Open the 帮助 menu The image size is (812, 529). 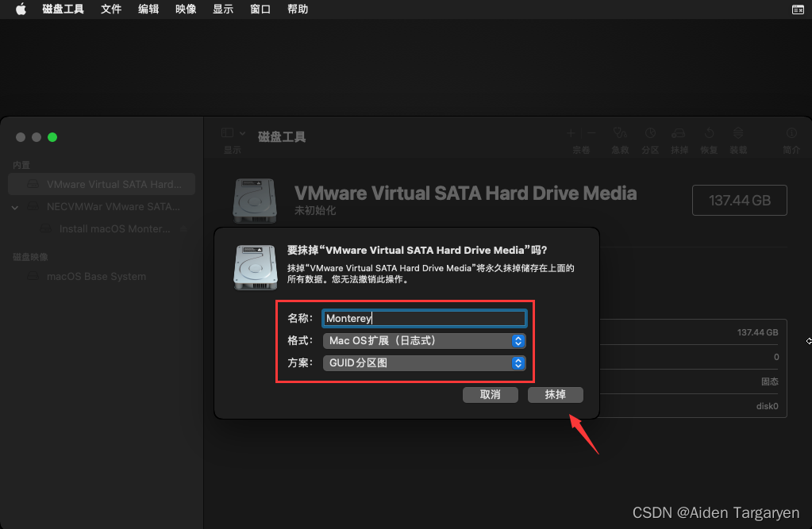click(x=297, y=10)
